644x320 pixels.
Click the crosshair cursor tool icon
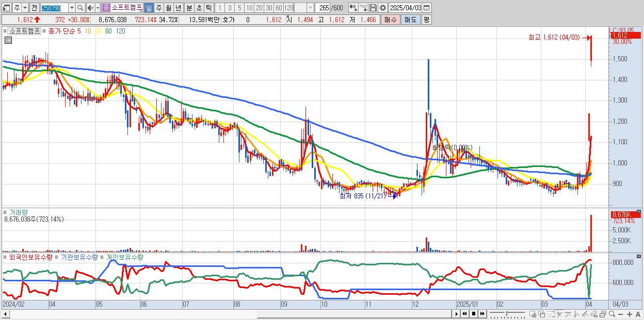tap(559, 314)
